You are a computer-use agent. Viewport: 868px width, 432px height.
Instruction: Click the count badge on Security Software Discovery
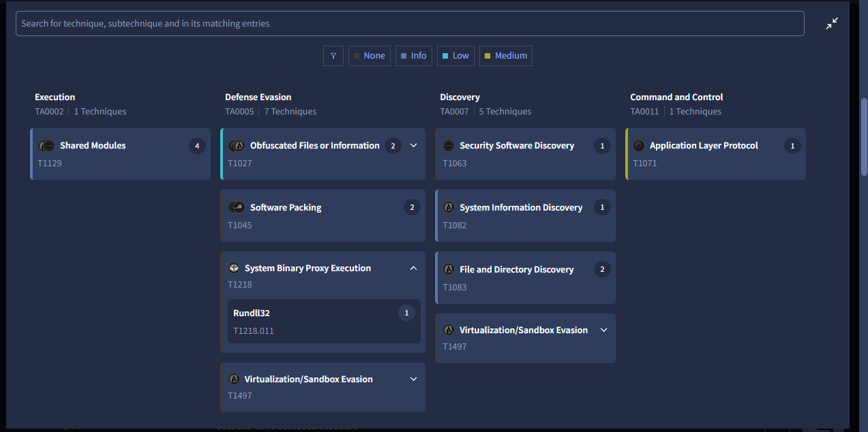[x=602, y=146]
